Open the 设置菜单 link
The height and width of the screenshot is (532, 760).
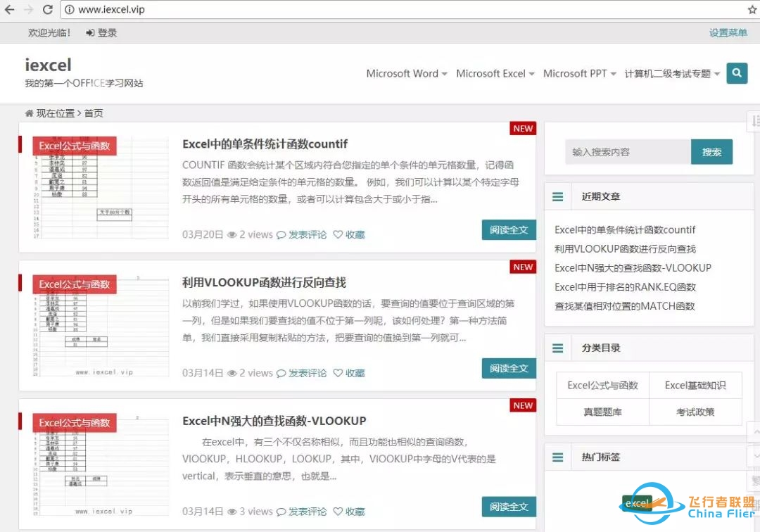tap(728, 33)
